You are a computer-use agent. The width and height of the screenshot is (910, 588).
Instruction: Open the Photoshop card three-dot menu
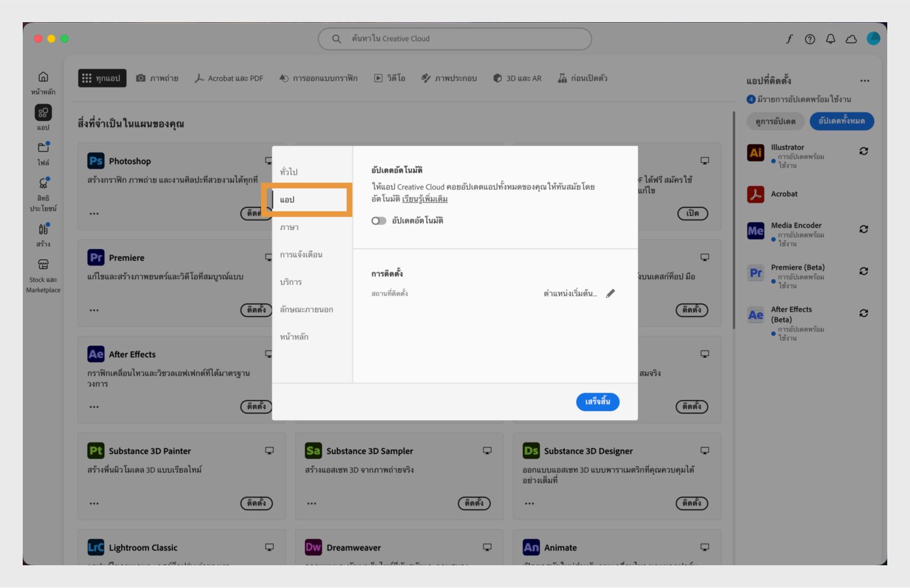(x=94, y=214)
